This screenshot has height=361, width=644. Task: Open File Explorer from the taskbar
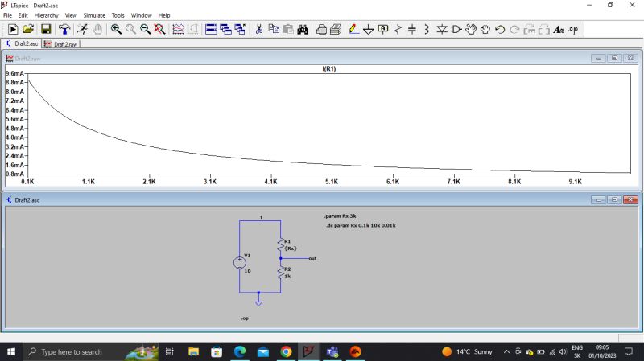[193, 351]
